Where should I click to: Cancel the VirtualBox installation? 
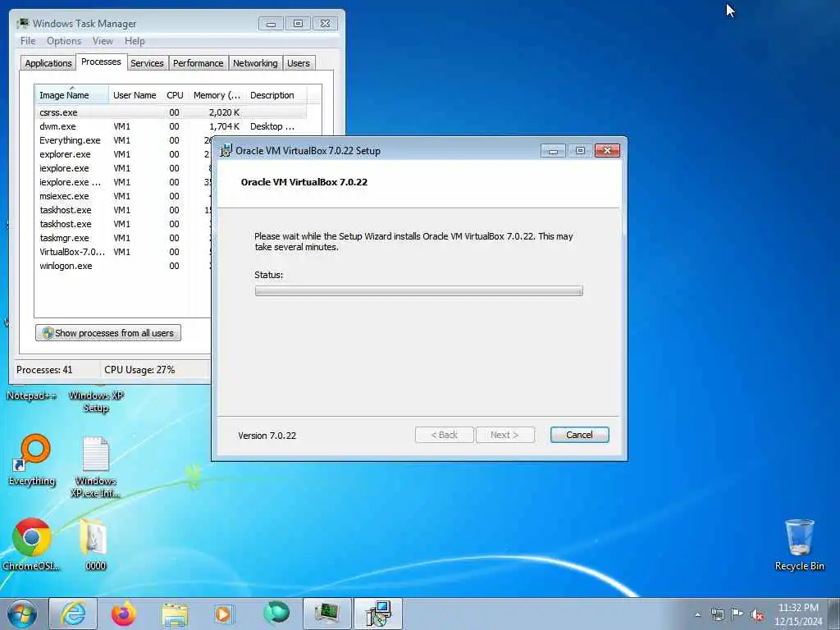579,435
